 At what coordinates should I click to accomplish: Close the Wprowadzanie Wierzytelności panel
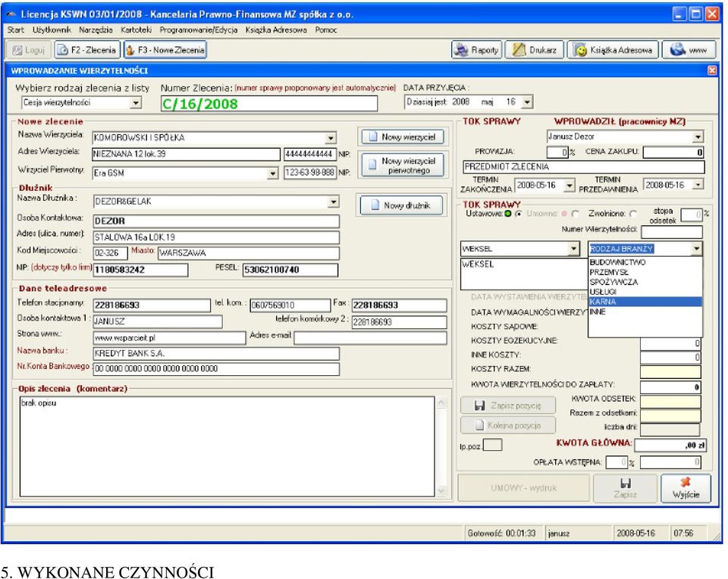point(712,70)
